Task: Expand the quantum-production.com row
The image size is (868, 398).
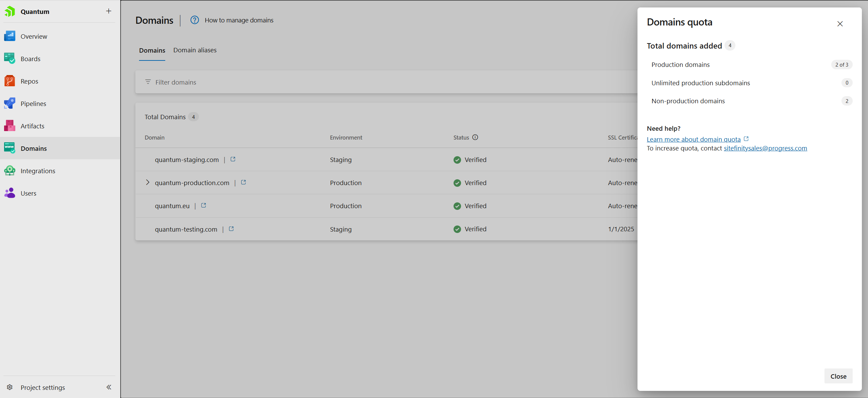Action: point(148,183)
